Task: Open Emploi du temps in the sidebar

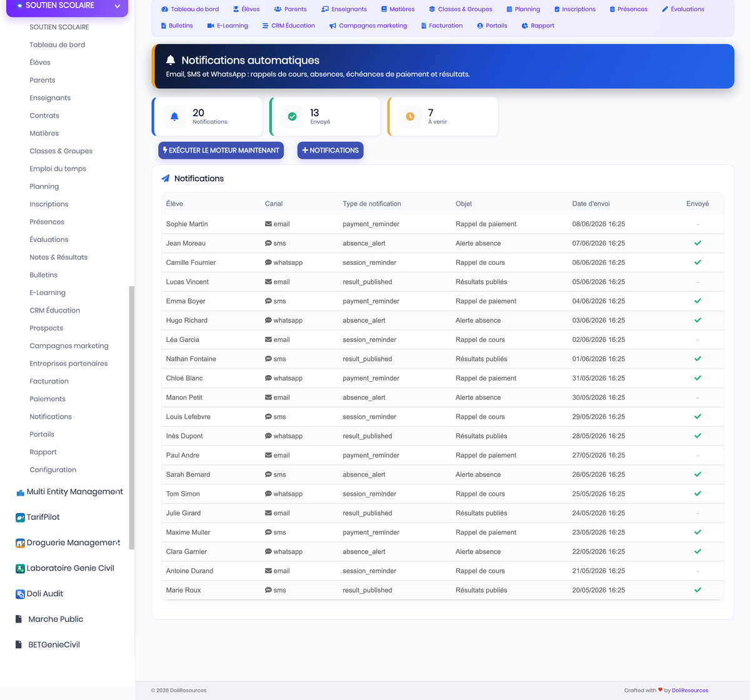Action: [x=57, y=169]
